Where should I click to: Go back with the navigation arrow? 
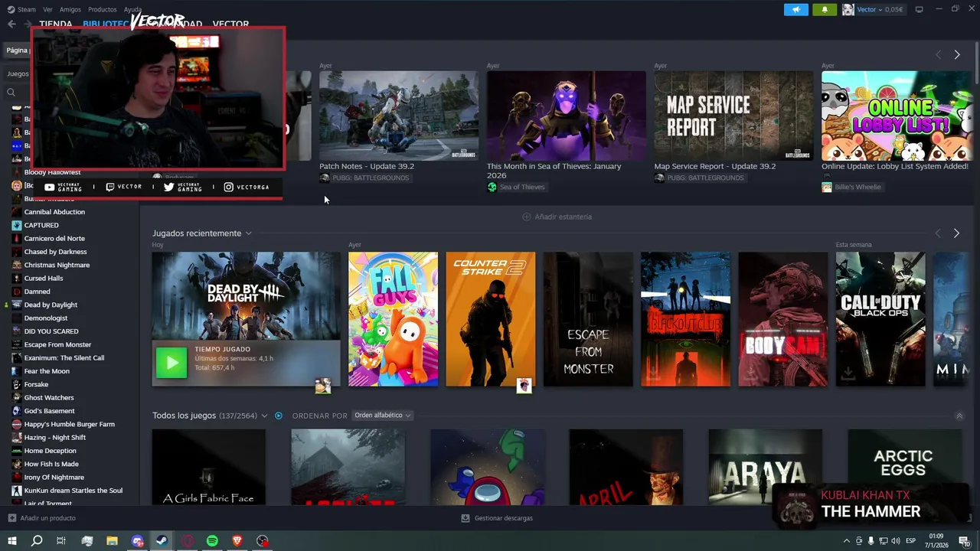click(11, 24)
